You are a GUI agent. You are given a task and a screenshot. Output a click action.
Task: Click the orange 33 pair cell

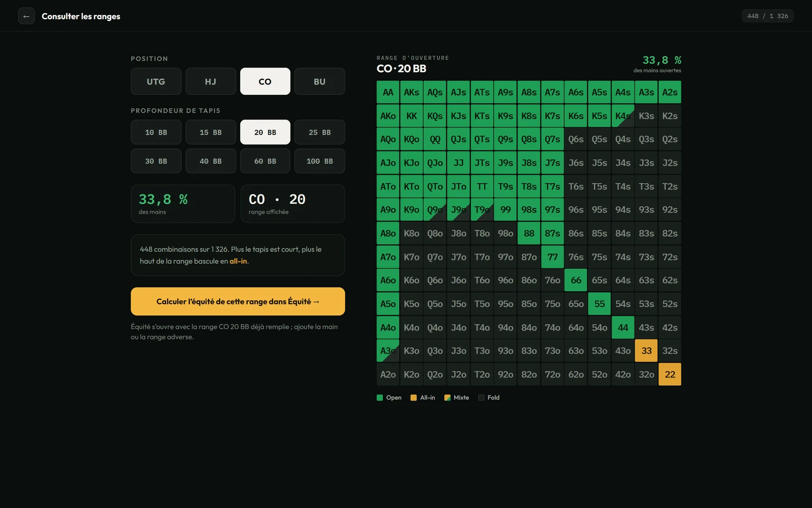647,351
